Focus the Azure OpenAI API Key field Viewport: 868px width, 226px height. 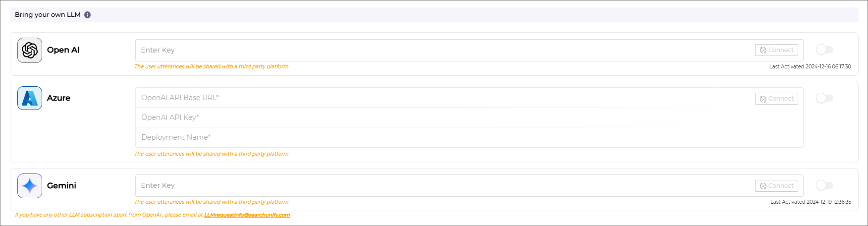click(469, 117)
